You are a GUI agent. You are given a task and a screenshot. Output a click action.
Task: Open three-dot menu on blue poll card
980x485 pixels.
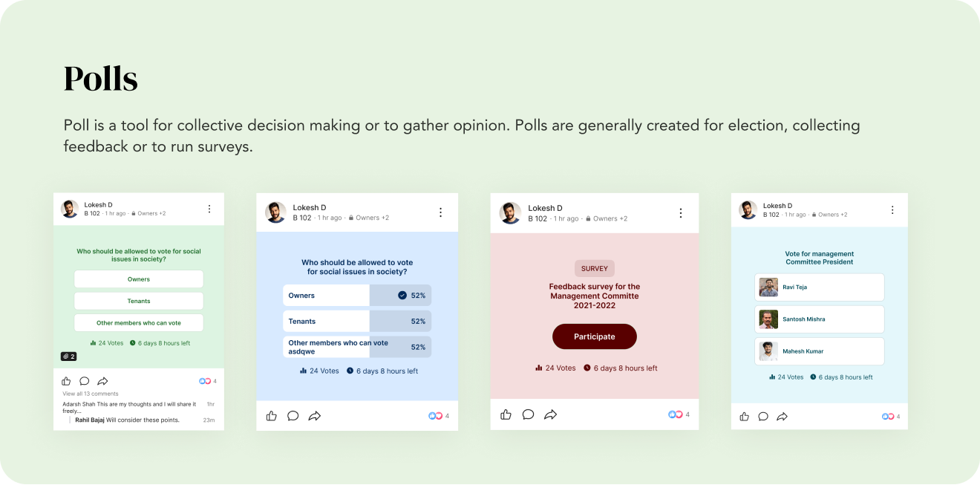coord(440,212)
